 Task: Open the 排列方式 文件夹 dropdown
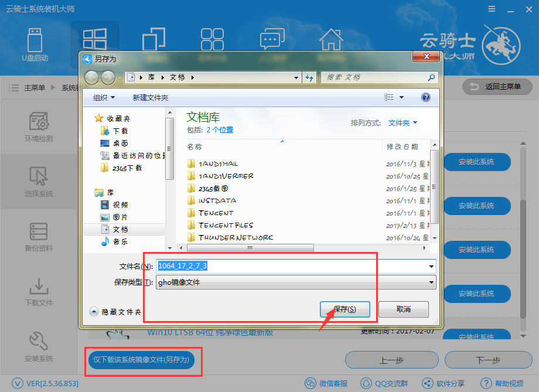point(402,123)
